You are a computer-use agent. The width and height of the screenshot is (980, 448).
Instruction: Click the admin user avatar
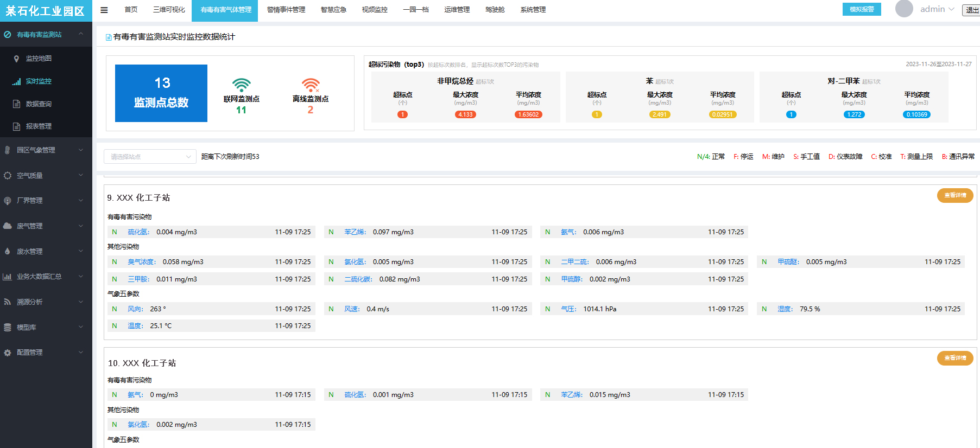click(904, 9)
